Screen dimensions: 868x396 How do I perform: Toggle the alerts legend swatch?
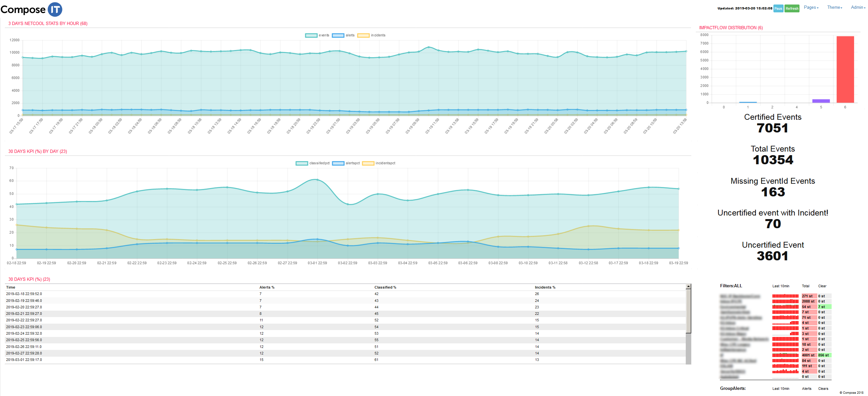(x=338, y=35)
